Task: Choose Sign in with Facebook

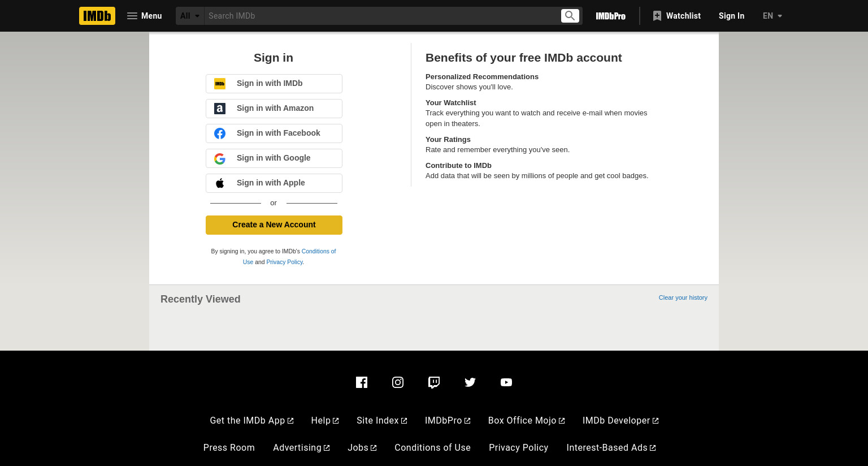Action: tap(274, 133)
